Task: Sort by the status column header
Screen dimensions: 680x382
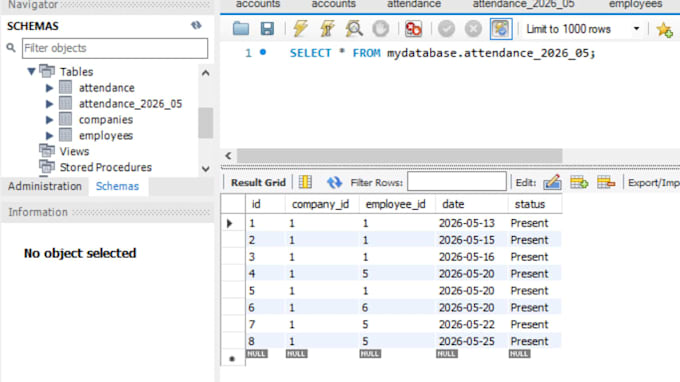Action: (535, 204)
